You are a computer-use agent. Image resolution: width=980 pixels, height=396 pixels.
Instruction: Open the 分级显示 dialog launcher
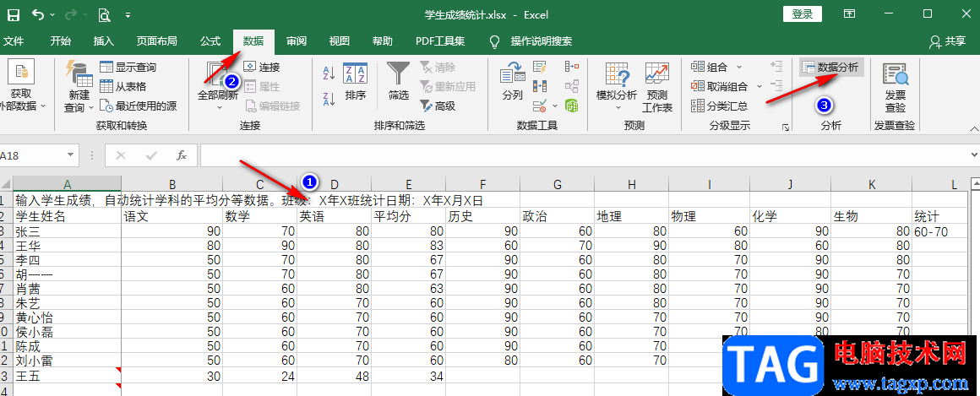click(785, 127)
